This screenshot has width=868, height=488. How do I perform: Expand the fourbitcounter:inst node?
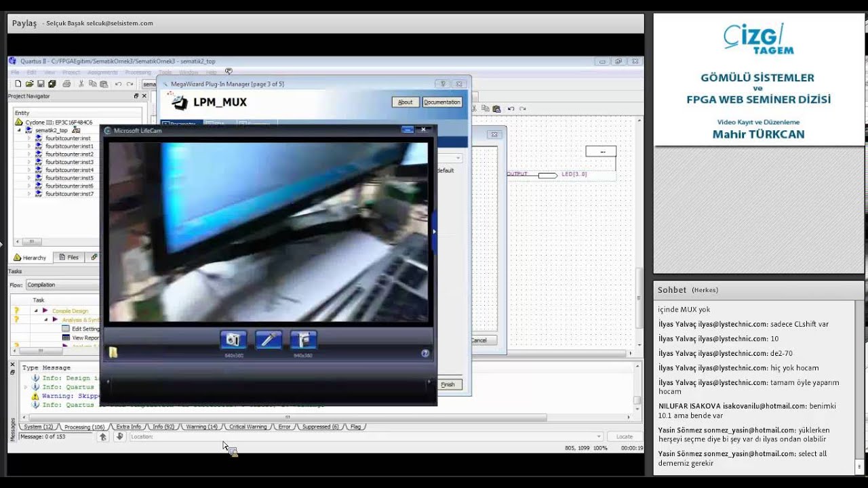[x=29, y=138]
